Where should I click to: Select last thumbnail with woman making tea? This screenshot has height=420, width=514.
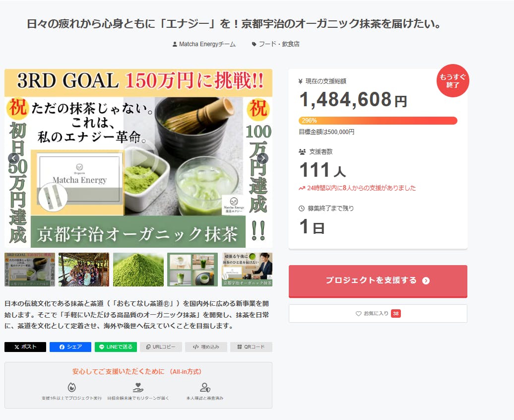[x=247, y=270]
